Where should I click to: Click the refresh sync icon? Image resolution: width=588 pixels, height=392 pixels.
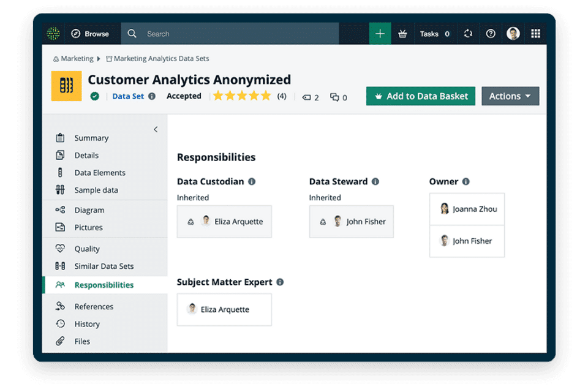pyautogui.click(x=468, y=34)
